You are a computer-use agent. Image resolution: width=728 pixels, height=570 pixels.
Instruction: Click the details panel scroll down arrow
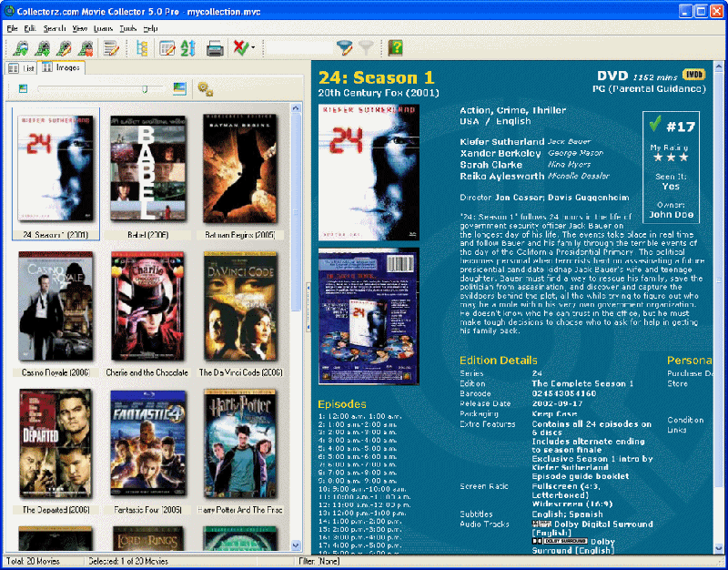(x=718, y=547)
